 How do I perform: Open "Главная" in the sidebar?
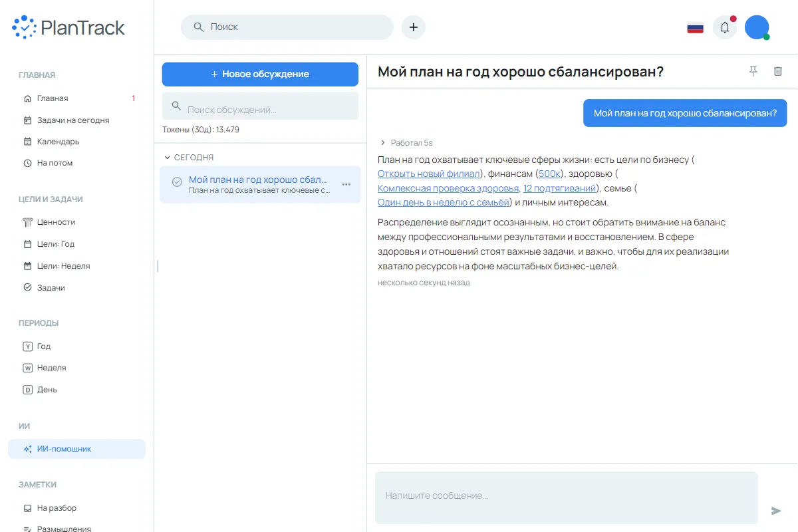click(x=77, y=98)
